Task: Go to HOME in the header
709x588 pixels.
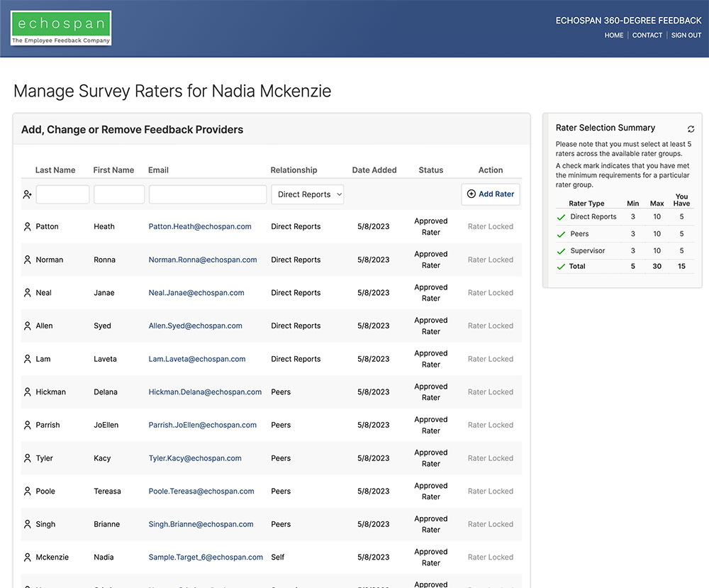Action: point(613,35)
